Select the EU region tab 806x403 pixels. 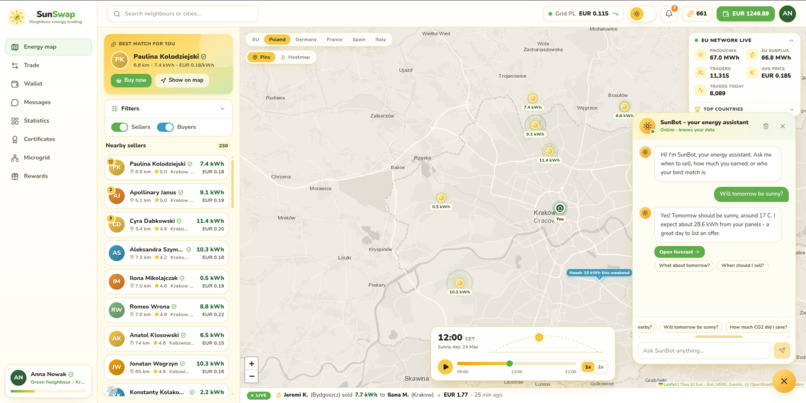click(x=255, y=40)
